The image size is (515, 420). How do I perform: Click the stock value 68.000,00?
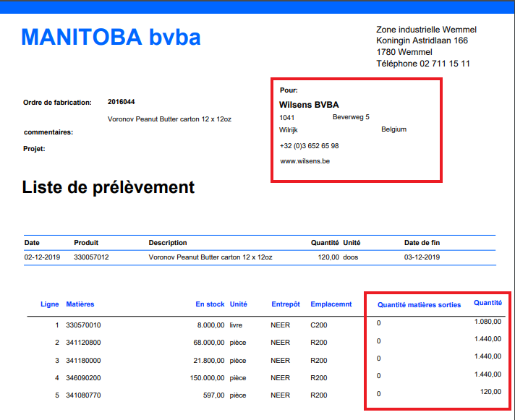click(x=209, y=343)
